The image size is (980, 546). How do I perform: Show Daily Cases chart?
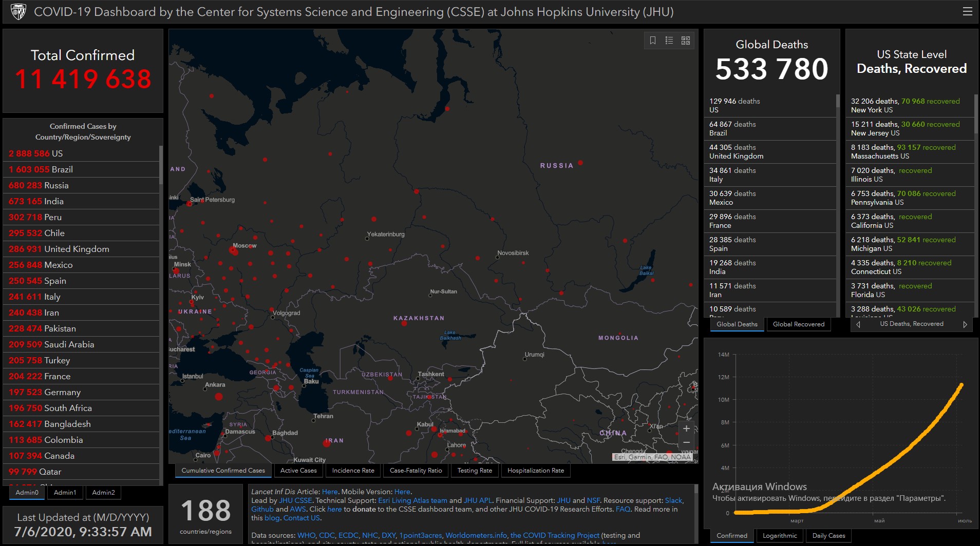click(828, 536)
